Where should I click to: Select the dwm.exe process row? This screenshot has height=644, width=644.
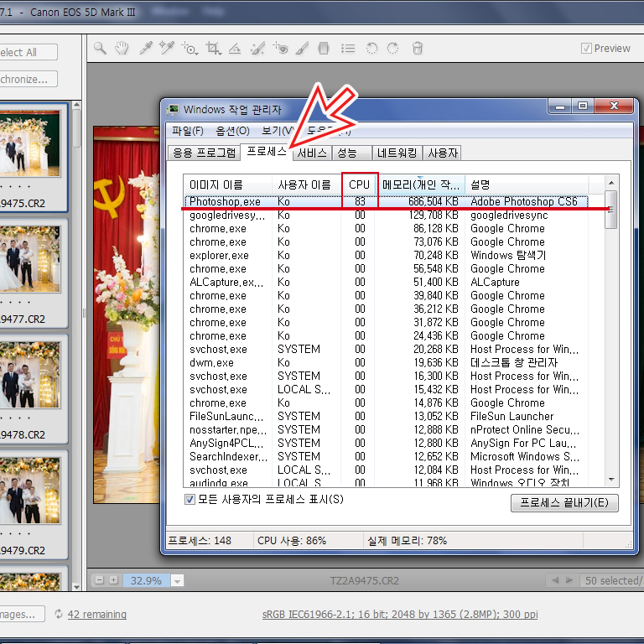pyautogui.click(x=387, y=362)
